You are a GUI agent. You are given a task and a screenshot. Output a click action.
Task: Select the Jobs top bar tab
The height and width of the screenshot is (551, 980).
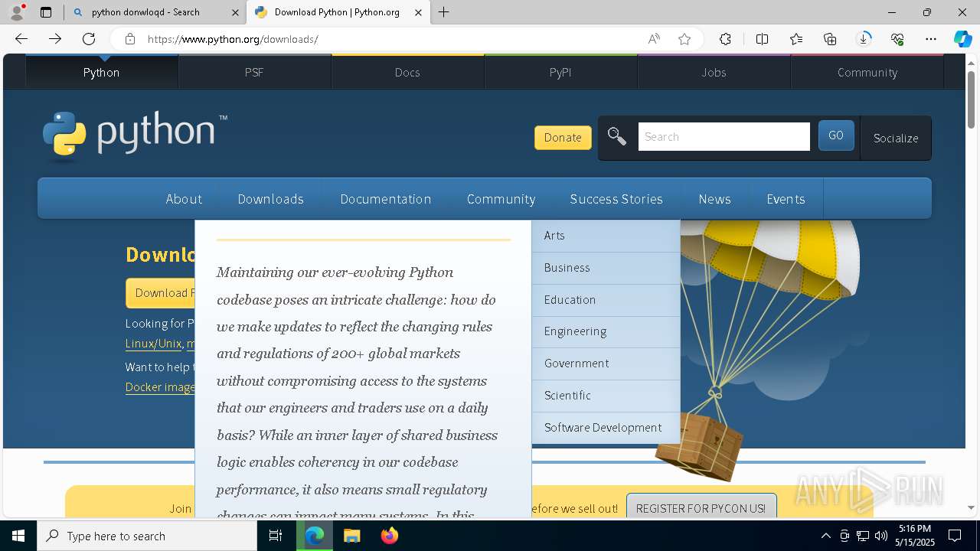click(x=714, y=72)
